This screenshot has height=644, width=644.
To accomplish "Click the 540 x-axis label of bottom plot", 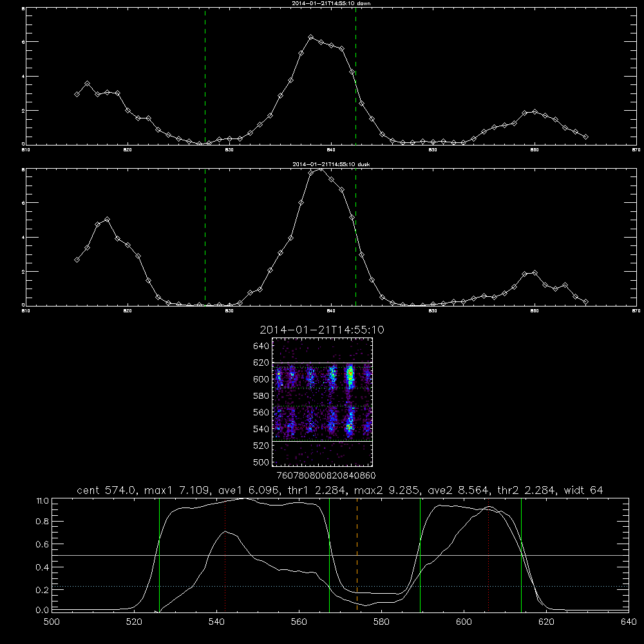I will [216, 622].
